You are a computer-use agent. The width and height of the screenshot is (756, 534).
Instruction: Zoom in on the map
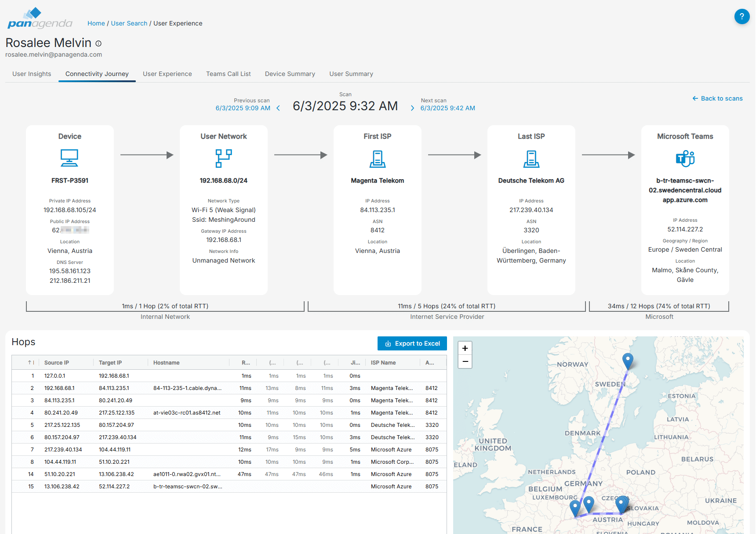point(465,348)
